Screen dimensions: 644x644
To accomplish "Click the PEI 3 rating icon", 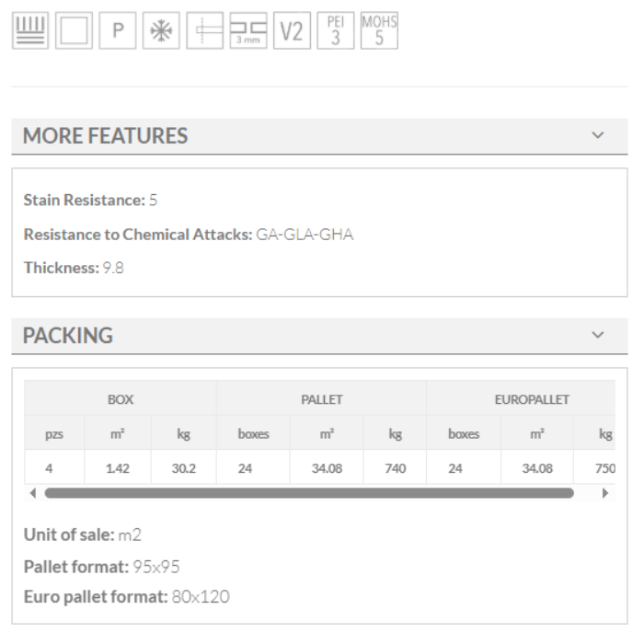I will 335,30.
